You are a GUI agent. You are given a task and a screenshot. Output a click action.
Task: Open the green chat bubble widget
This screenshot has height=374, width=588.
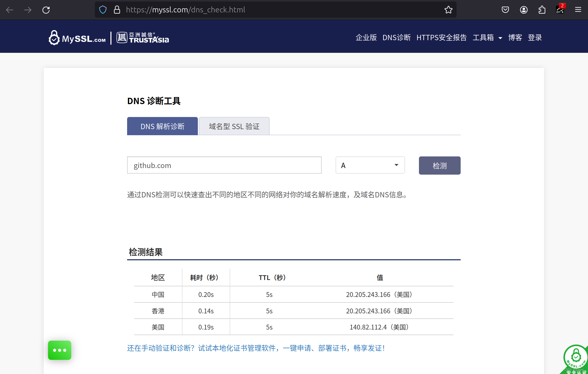(x=59, y=350)
